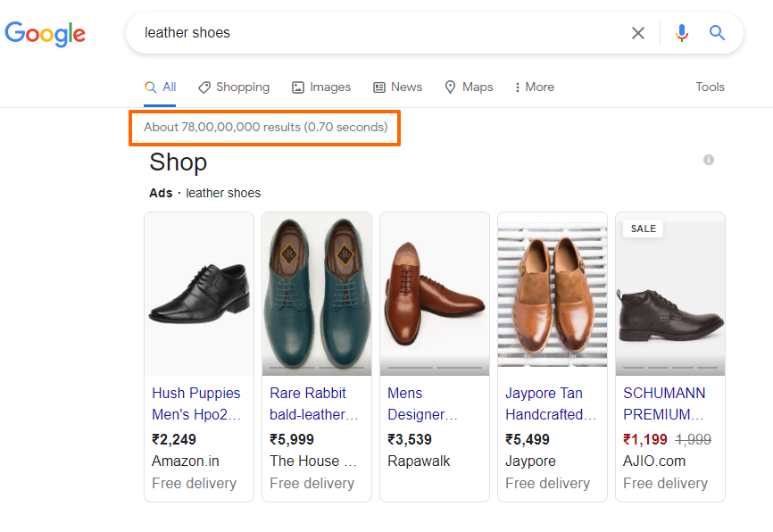Click the teal Rare Rabbit shoes image

click(x=317, y=294)
